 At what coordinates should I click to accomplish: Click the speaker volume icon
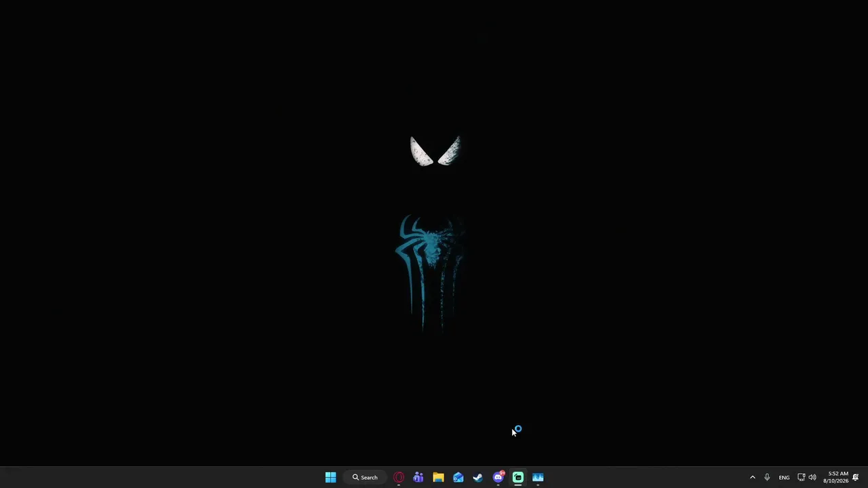[812, 477]
